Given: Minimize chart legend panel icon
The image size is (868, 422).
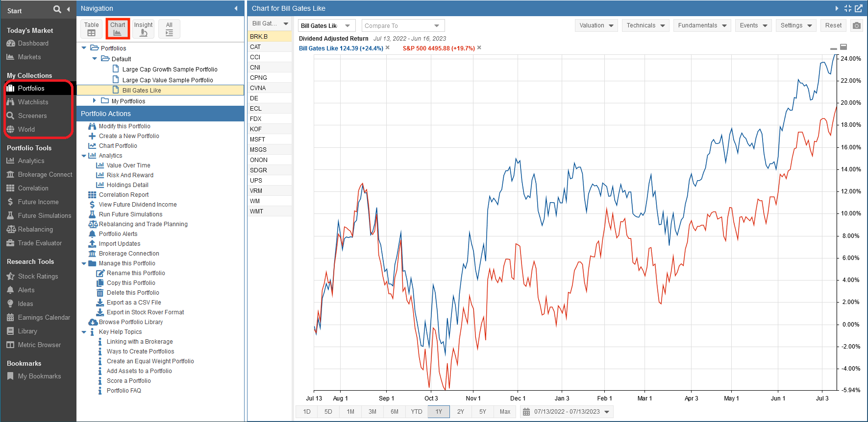Looking at the screenshot, I should coord(834,48).
